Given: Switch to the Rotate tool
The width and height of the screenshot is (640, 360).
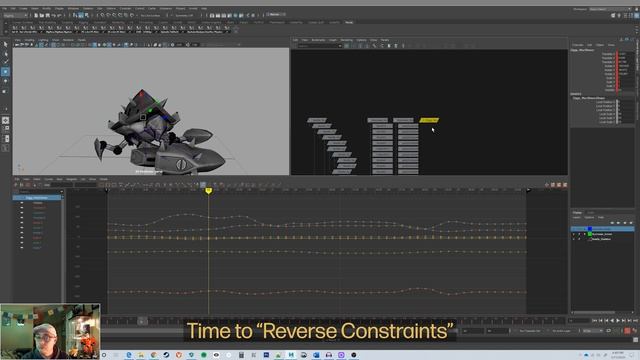Looking at the screenshot, I should pyautogui.click(x=5, y=82).
